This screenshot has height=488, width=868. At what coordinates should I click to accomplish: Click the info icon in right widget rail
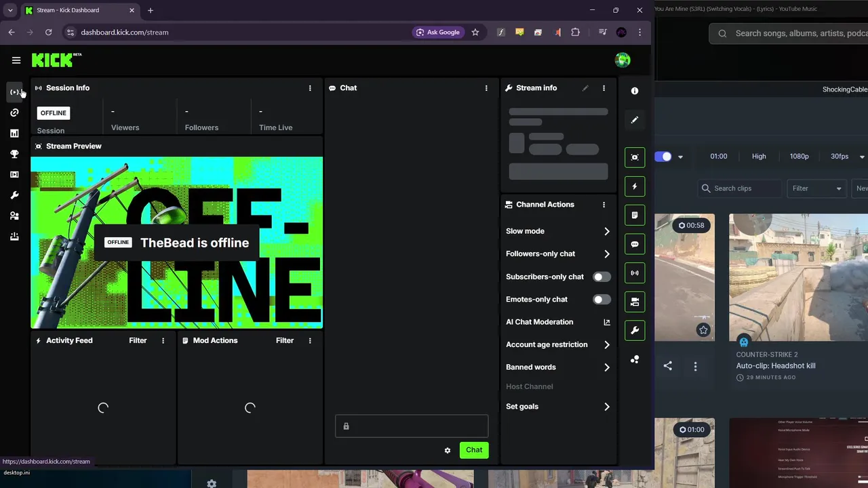pos(635,91)
